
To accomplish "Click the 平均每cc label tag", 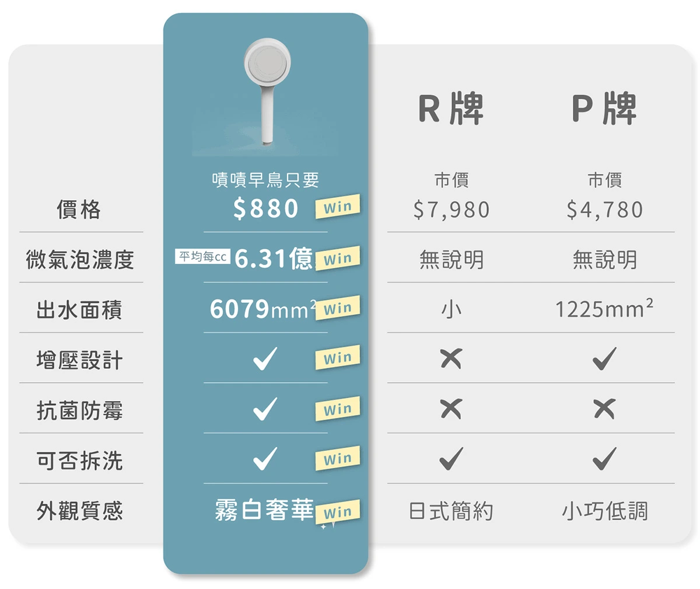I will point(202,257).
